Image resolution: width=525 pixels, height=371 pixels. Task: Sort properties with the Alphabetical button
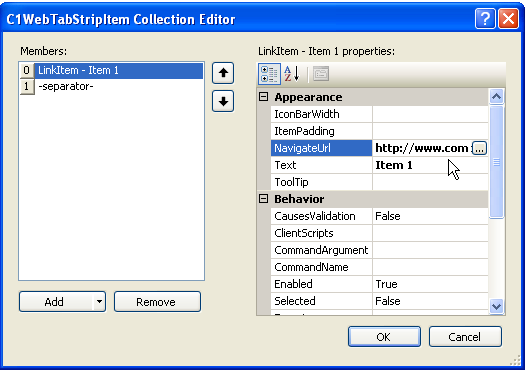click(292, 74)
